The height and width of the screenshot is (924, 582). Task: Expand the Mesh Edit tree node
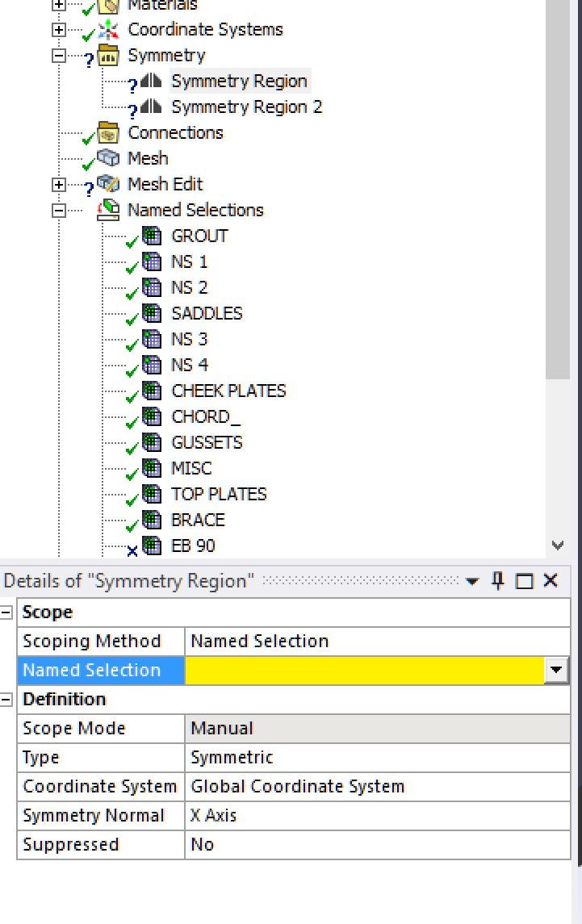58,185
